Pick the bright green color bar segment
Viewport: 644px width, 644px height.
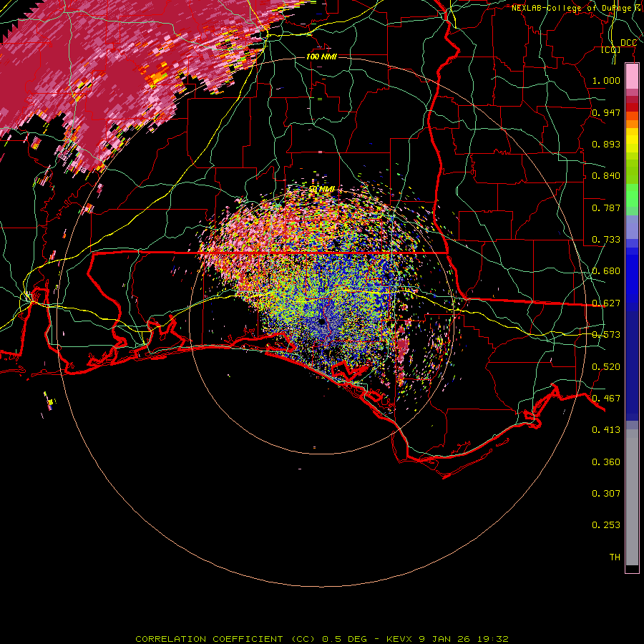pyautogui.click(x=632, y=195)
